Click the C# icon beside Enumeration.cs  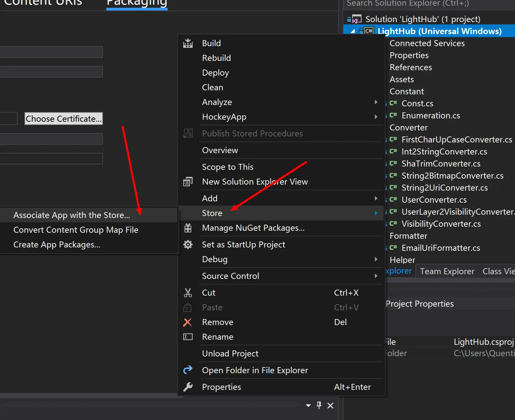coord(393,115)
